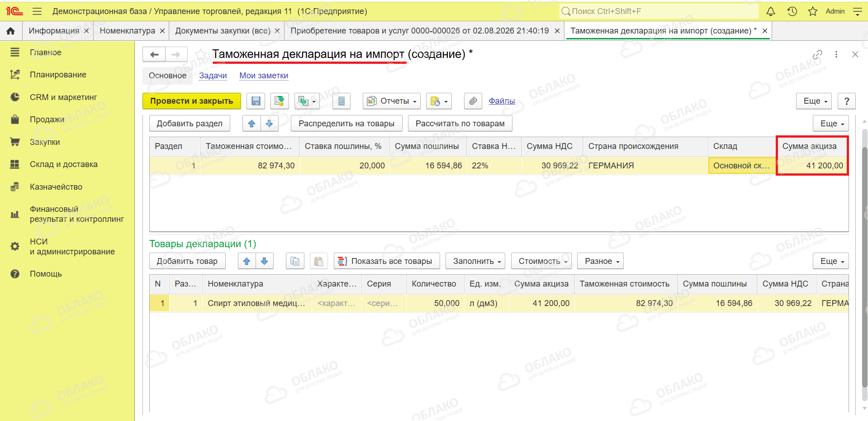Select the Спирт этиловый медиц… product cell
Screen dimensions: 868x421
[x=256, y=303]
